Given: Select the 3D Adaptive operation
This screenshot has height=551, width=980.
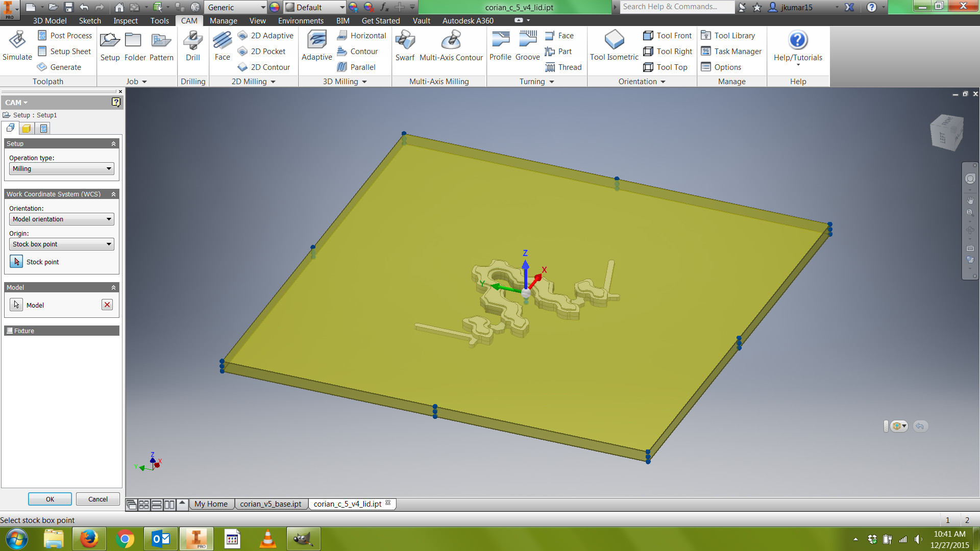Looking at the screenshot, I should 317,45.
